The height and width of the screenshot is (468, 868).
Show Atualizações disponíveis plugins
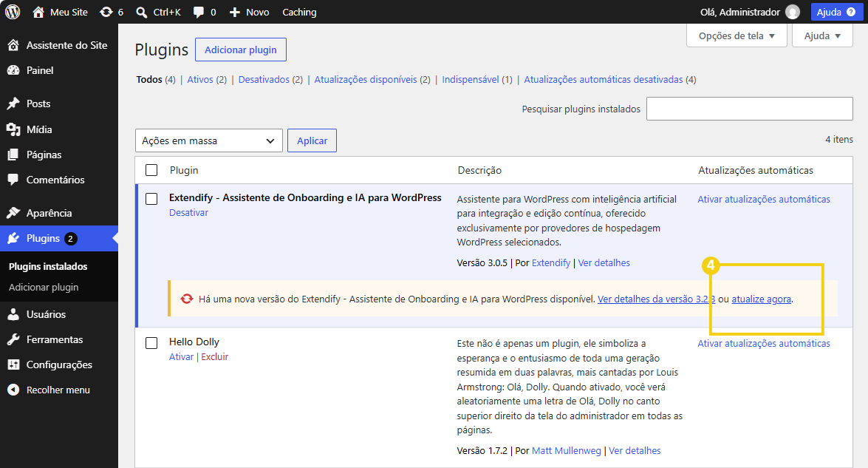click(366, 80)
